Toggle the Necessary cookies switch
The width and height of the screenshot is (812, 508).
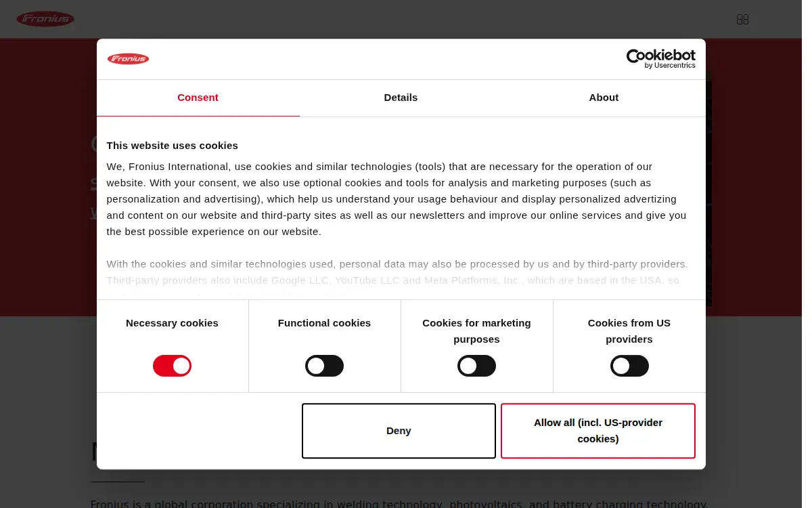172,366
